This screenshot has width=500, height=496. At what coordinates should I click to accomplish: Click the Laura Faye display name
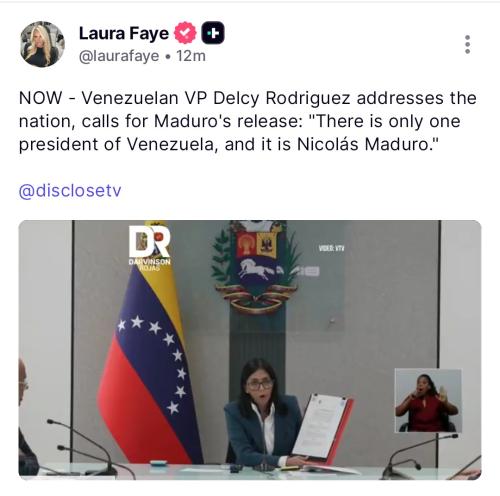124,33
